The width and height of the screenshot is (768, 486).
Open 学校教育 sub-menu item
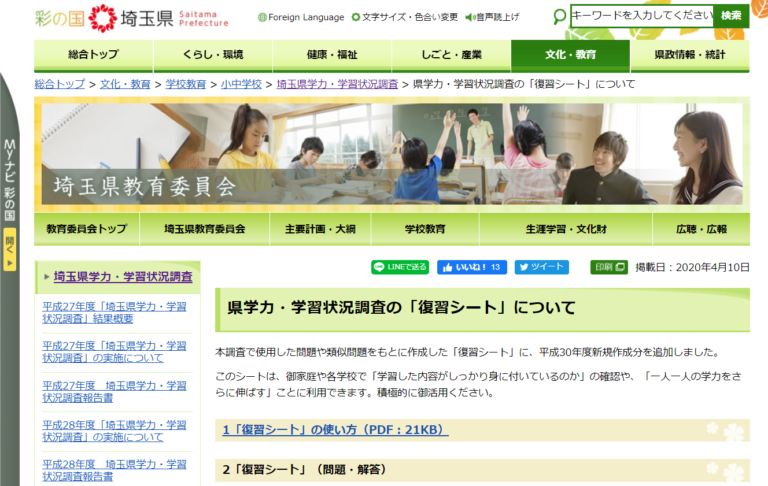tap(425, 229)
